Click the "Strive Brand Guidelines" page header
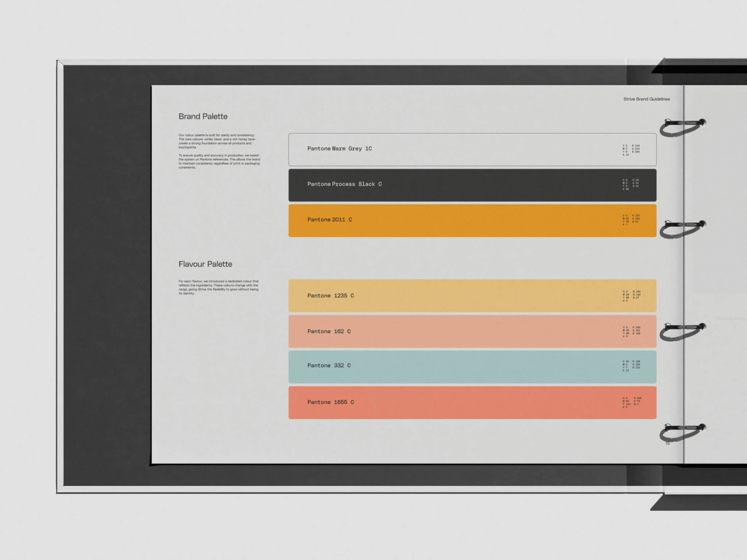This screenshot has width=747, height=560. click(646, 99)
